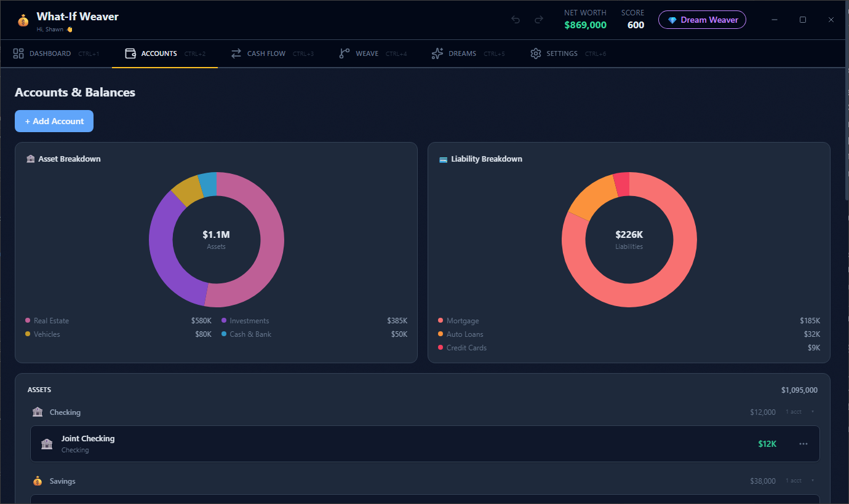Click the Credit Cards legend color dot
This screenshot has height=504, width=849.
pos(440,347)
